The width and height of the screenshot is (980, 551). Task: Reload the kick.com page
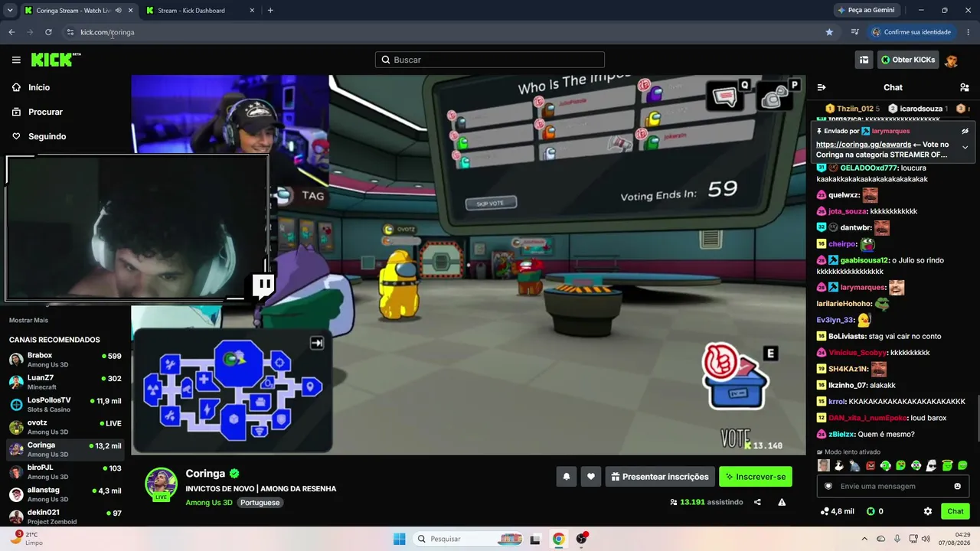[x=48, y=32]
